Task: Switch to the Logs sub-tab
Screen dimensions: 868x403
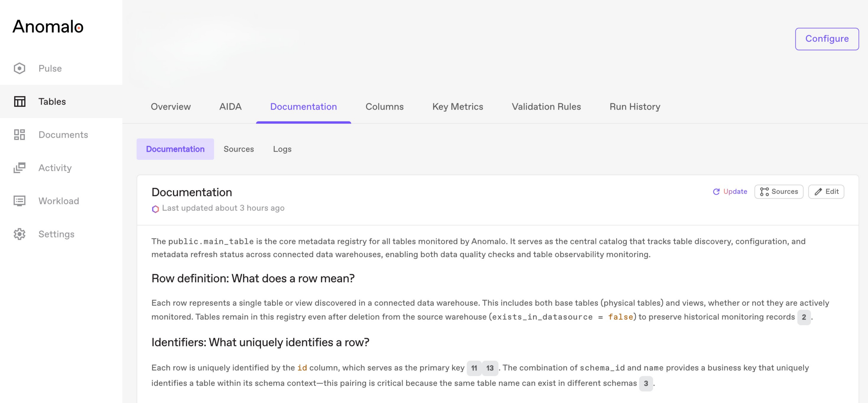Action: [x=282, y=149]
